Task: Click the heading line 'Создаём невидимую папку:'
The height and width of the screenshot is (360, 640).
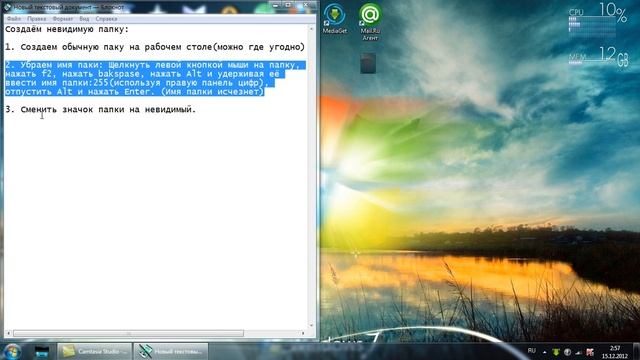Action: click(67, 29)
